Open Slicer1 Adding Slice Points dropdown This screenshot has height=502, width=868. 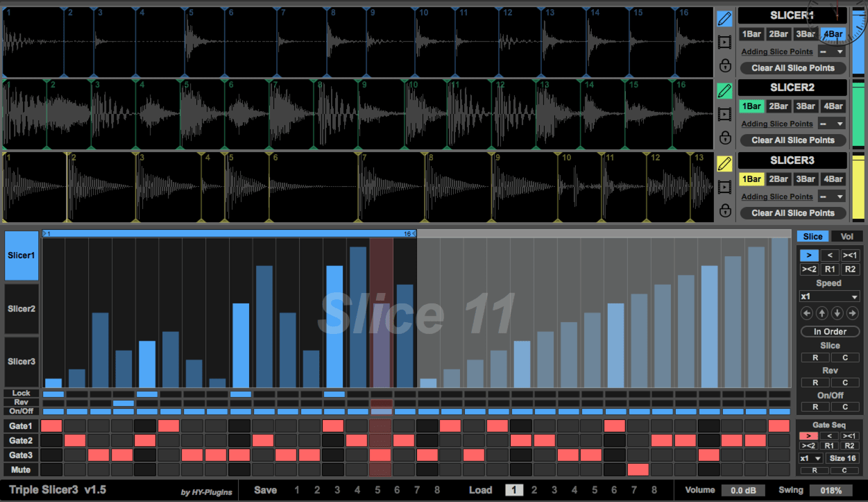click(831, 51)
